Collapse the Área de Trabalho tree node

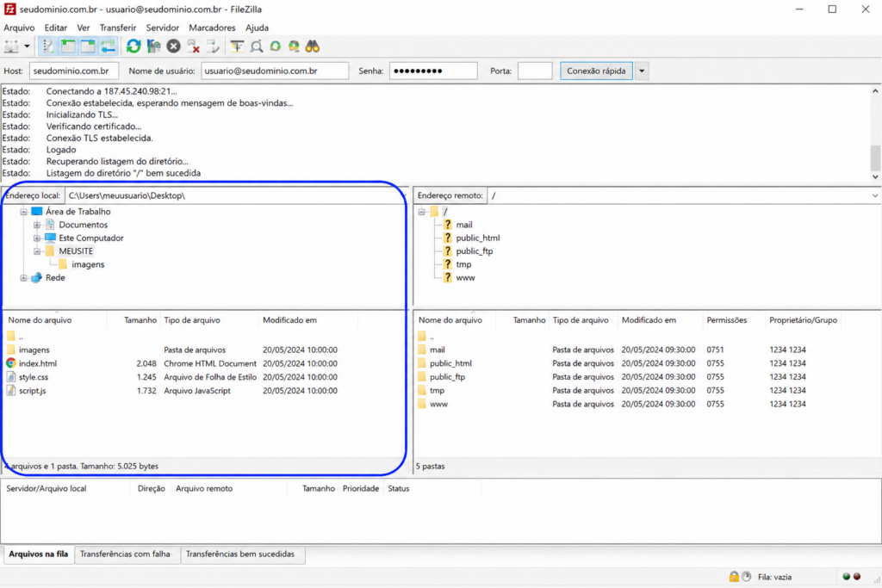coord(23,212)
